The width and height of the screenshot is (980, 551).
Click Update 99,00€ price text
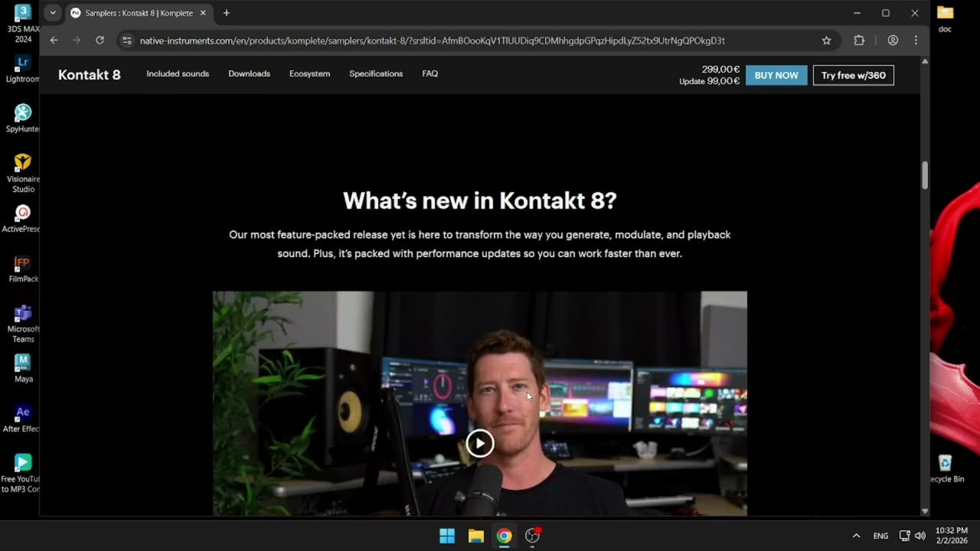point(709,81)
